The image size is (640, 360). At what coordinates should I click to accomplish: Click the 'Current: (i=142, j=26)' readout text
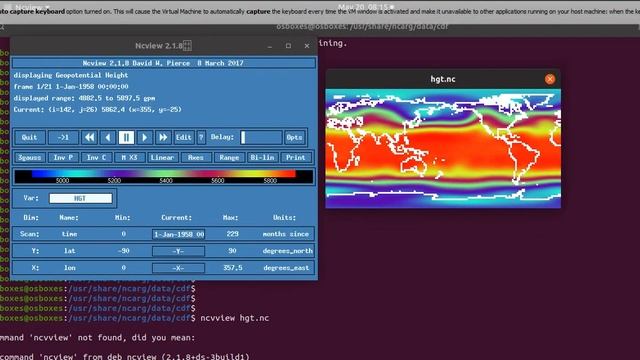coord(98,110)
